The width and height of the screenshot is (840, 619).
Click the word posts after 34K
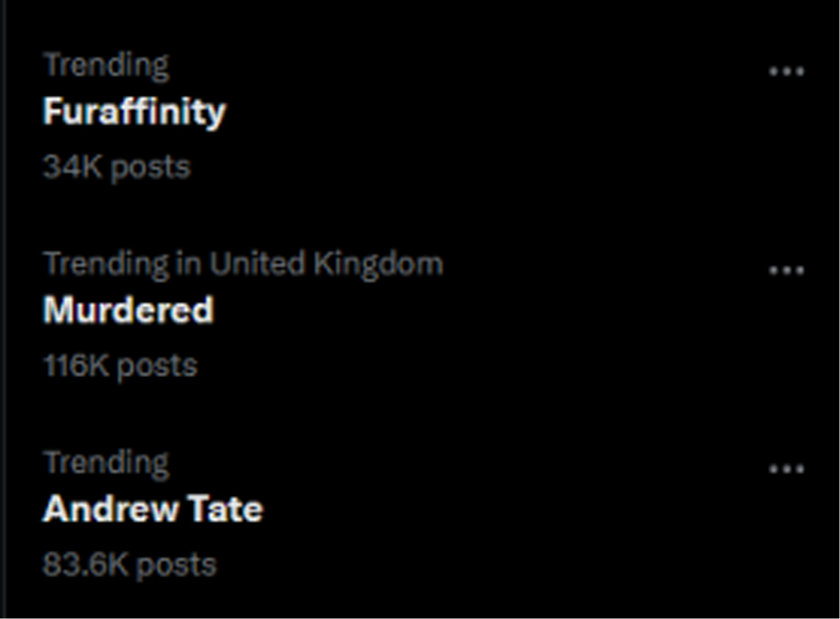click(x=150, y=168)
